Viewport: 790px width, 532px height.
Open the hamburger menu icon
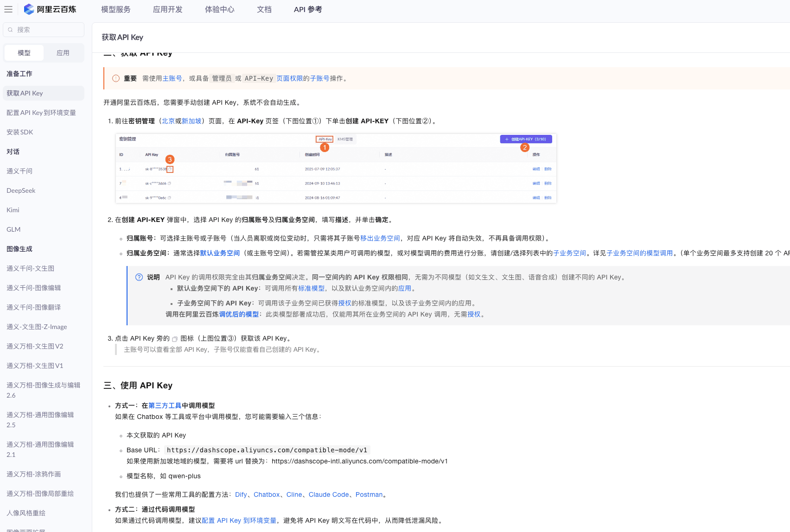pyautogui.click(x=8, y=9)
